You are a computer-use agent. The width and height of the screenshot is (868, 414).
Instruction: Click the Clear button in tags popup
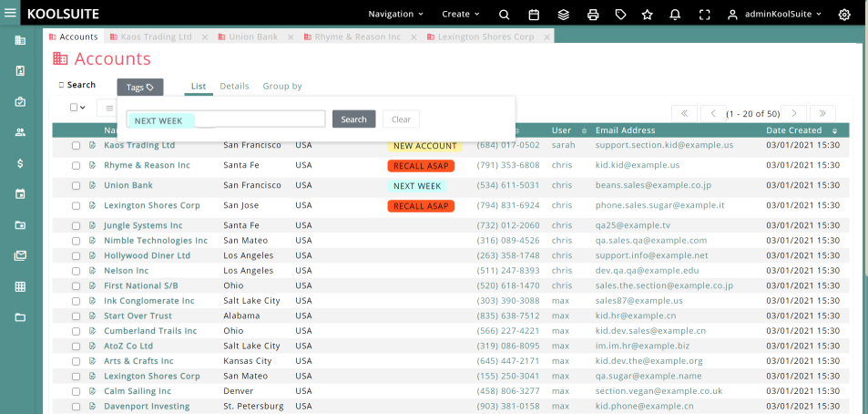401,119
